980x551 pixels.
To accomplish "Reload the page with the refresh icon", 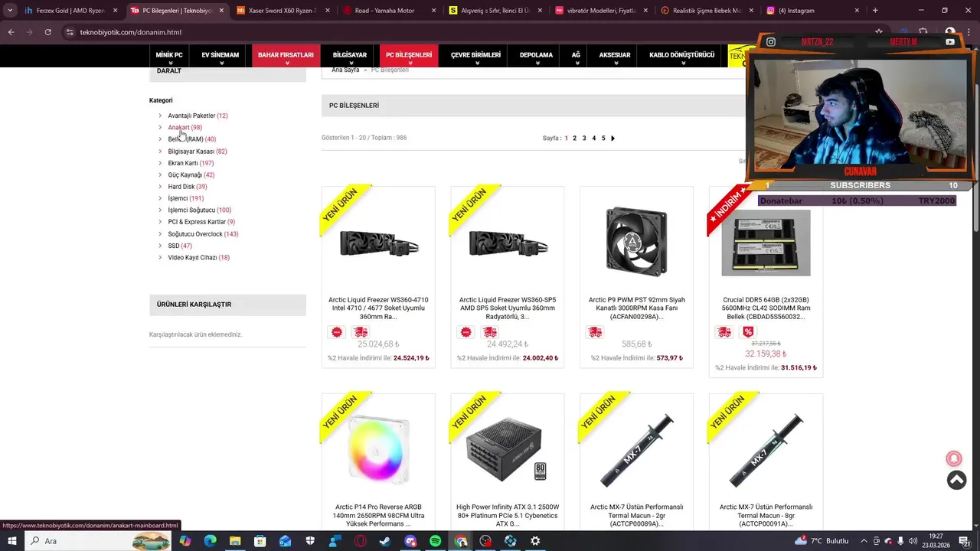I will coord(47,32).
